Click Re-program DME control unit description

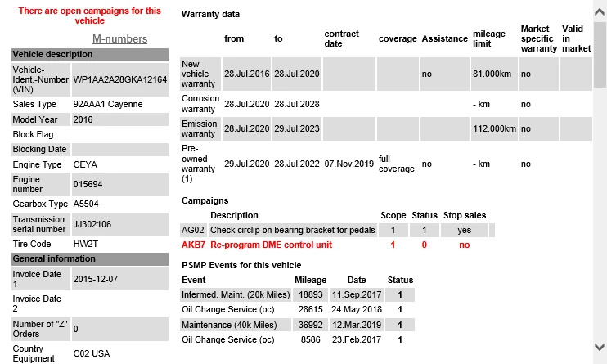[271, 245]
